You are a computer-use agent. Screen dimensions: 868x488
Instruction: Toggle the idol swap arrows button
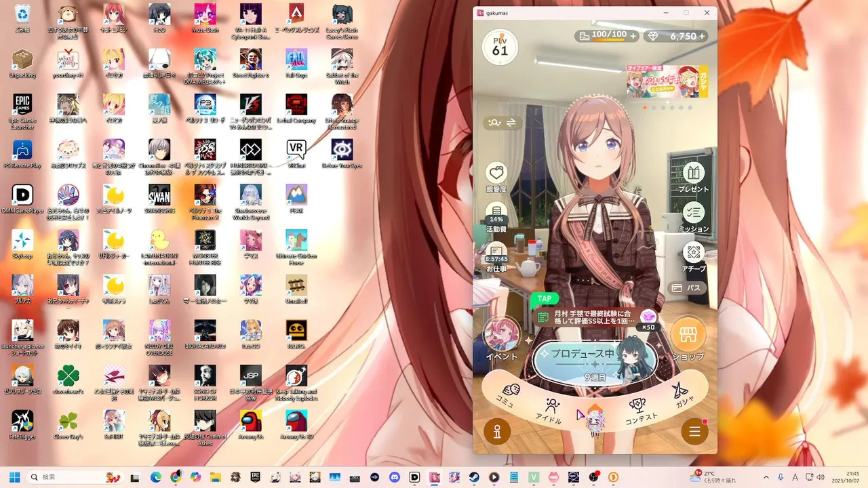tap(501, 123)
